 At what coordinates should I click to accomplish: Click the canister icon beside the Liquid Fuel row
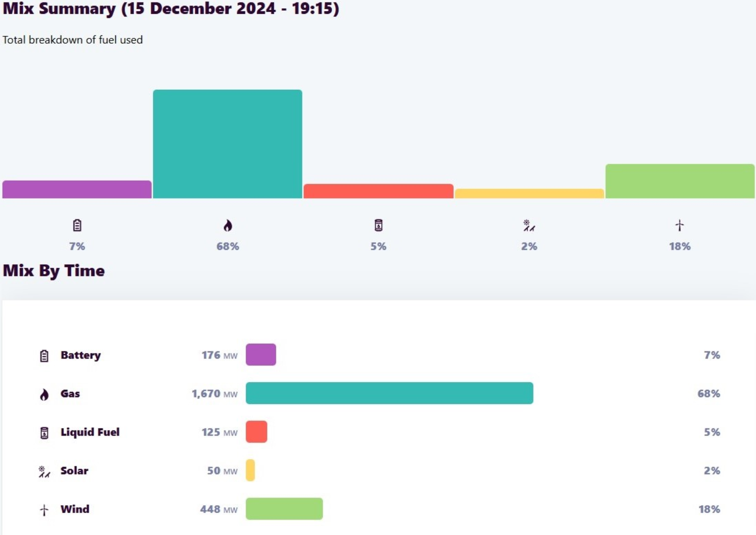point(44,432)
